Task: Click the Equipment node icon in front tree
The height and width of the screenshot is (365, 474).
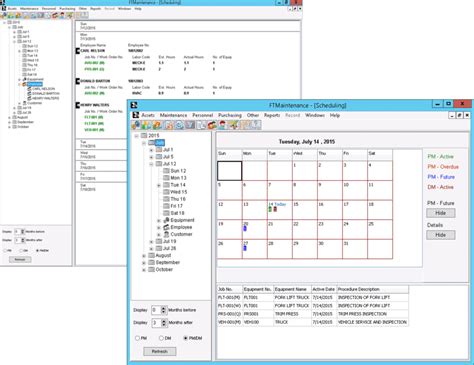Action: (166, 220)
